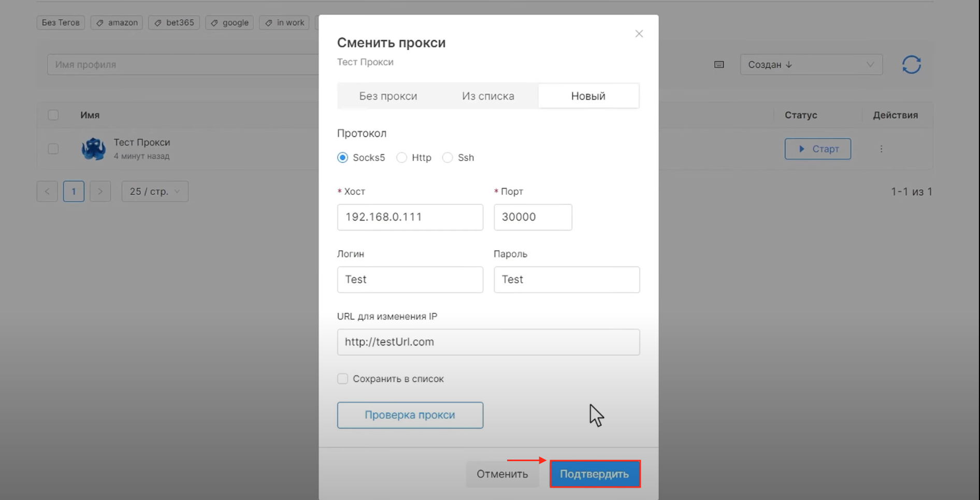
Task: Click the Действия column header
Action: tap(895, 115)
